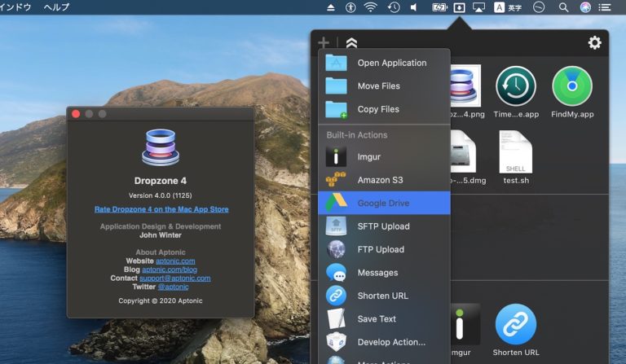Add the Save Text action
Image resolution: width=626 pixels, height=364 pixels.
377,319
